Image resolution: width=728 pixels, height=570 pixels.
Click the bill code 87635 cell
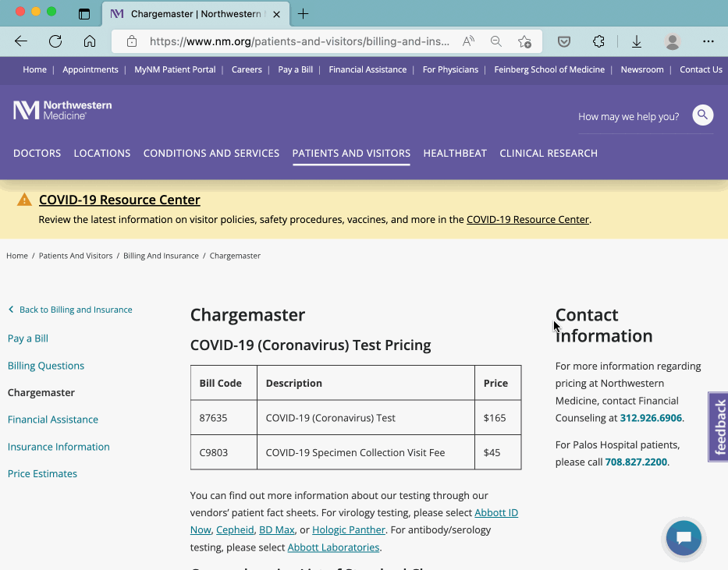tap(224, 417)
